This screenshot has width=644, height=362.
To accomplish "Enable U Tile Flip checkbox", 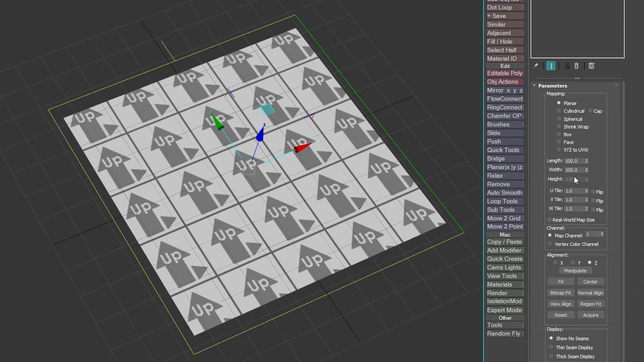I will (593, 192).
